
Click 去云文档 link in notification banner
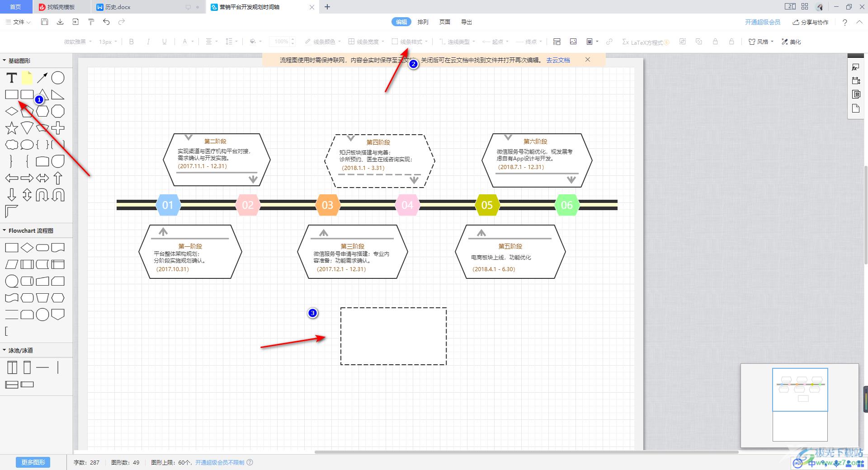coord(558,60)
